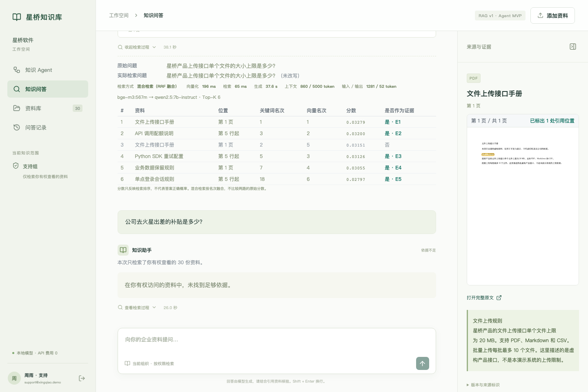588x392 pixels.
Task: Click the book icon beside 当前组织 · 按权限检索
Action: coord(127,363)
